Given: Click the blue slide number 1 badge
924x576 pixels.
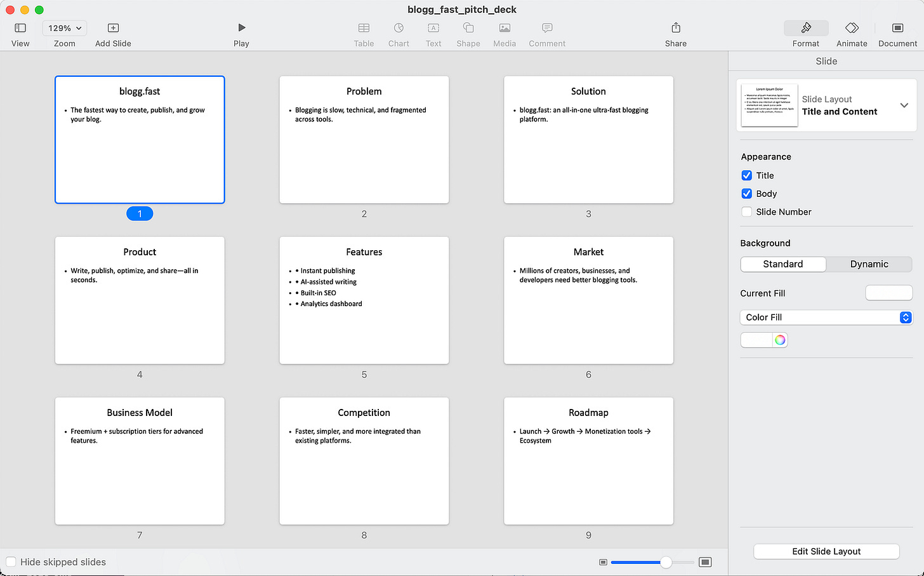Looking at the screenshot, I should tap(140, 214).
